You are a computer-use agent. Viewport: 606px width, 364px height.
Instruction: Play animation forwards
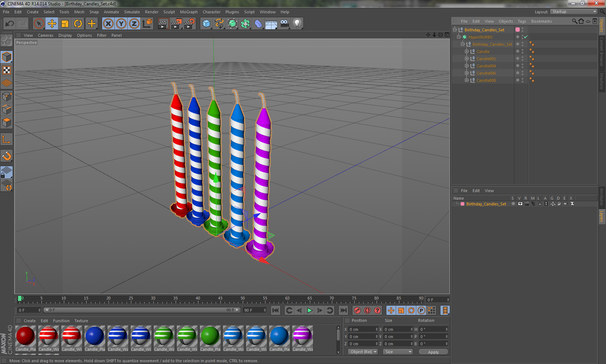click(x=309, y=310)
